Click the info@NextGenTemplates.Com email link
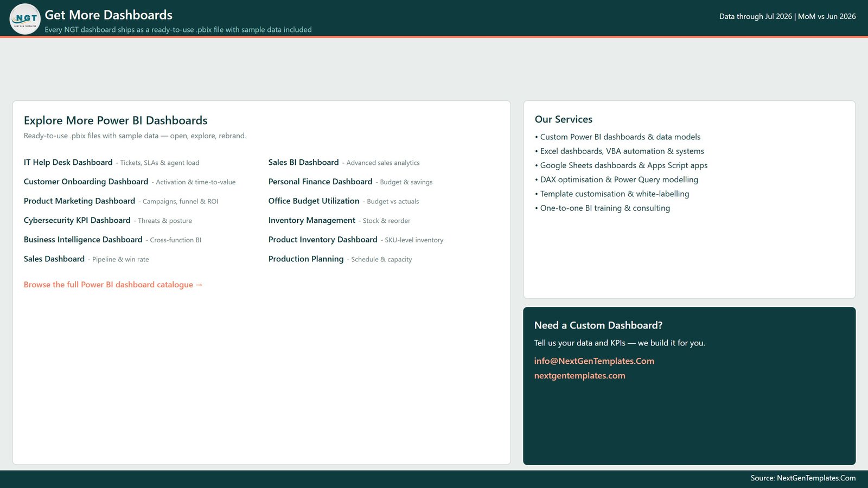This screenshot has width=868, height=488. [594, 361]
